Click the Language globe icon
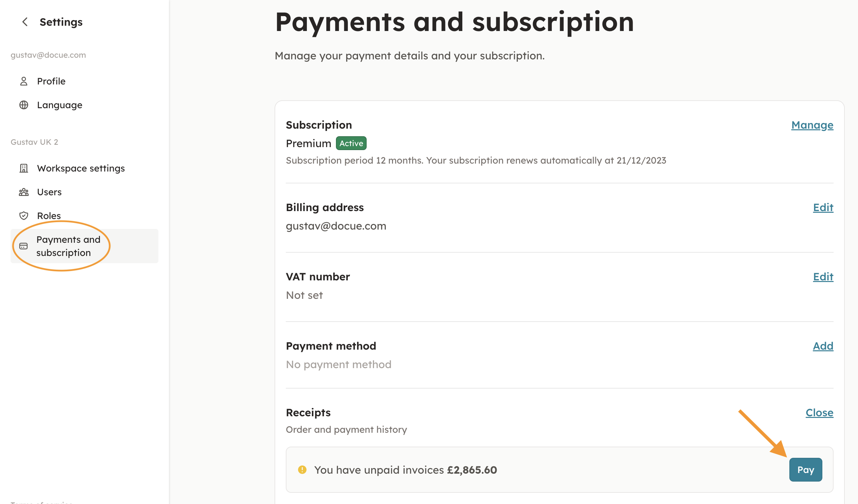 pos(23,105)
